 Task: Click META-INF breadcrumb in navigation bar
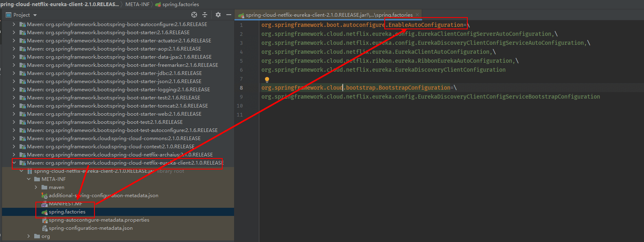point(138,4)
